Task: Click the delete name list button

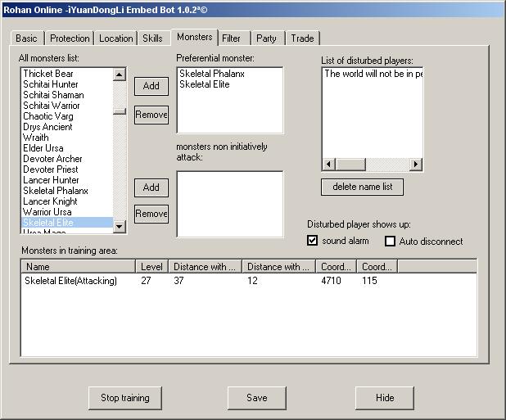Action: click(x=362, y=187)
